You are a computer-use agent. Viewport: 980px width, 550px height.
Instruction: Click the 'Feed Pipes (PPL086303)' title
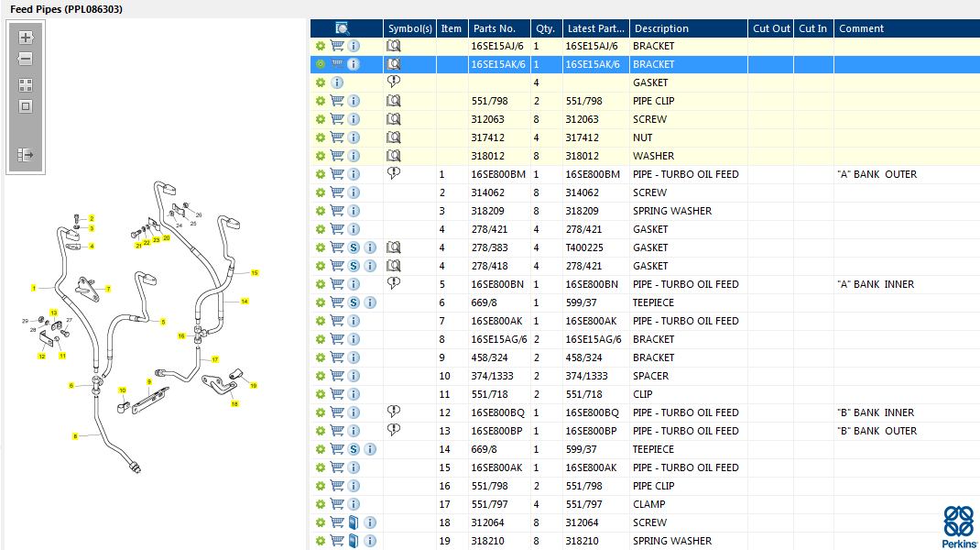66,9
